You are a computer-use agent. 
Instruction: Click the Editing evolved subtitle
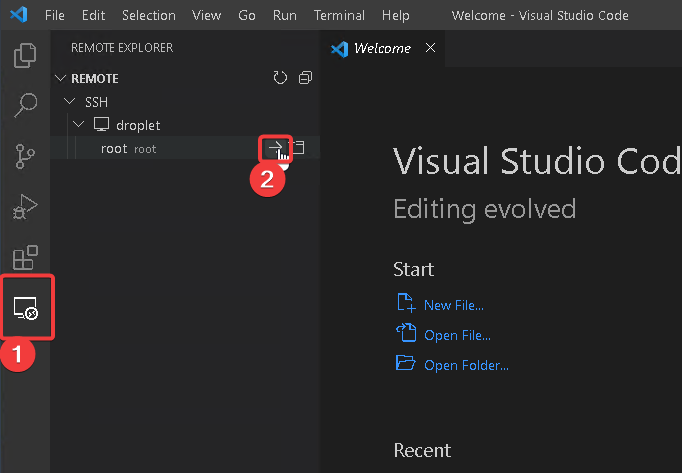(485, 209)
